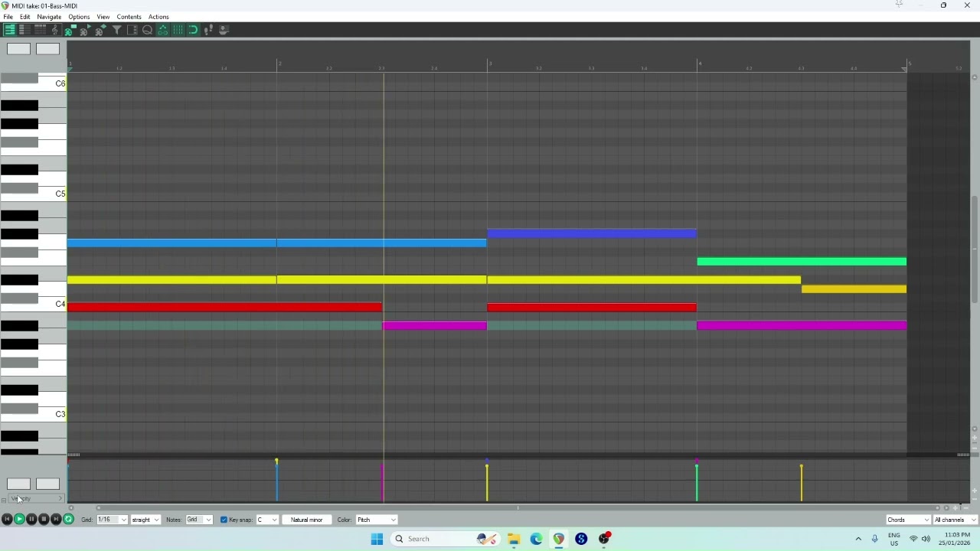Click the vertical scrollbar on the right

pos(975,250)
